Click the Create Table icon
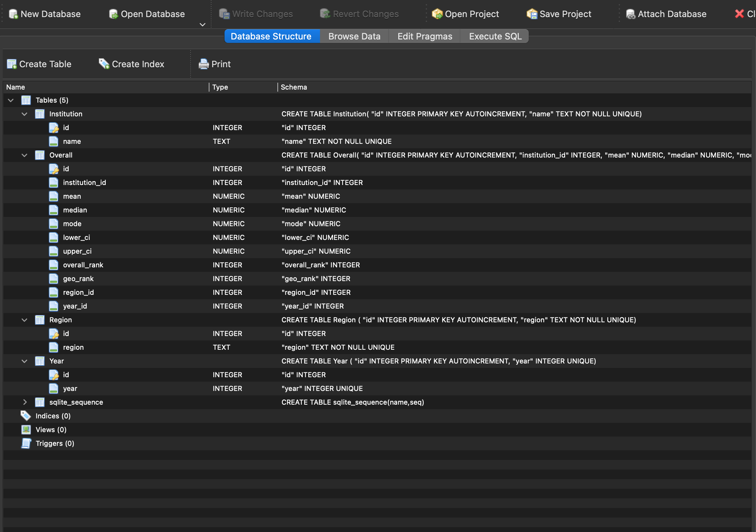 tap(12, 64)
